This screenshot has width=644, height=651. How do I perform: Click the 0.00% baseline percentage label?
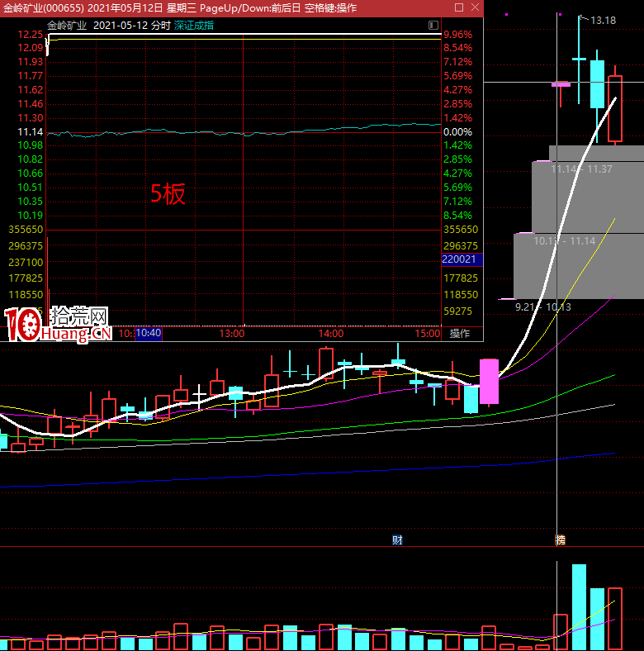[x=457, y=132]
